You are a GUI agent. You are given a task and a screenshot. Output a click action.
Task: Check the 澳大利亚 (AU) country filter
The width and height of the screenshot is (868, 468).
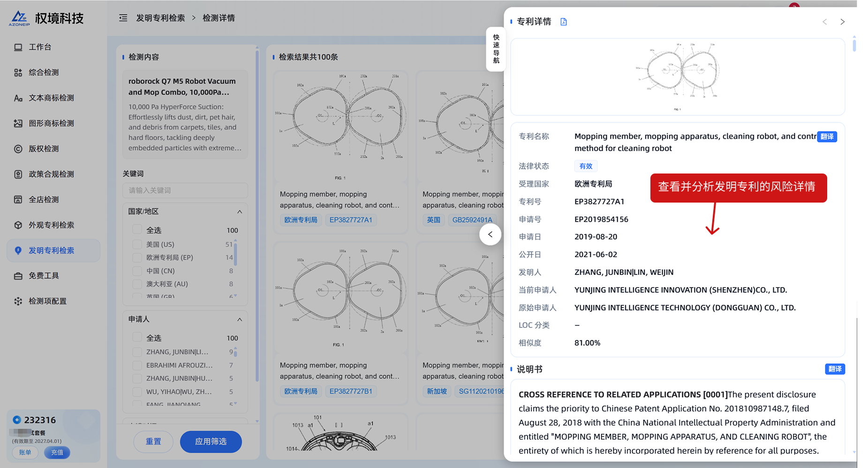(x=137, y=284)
